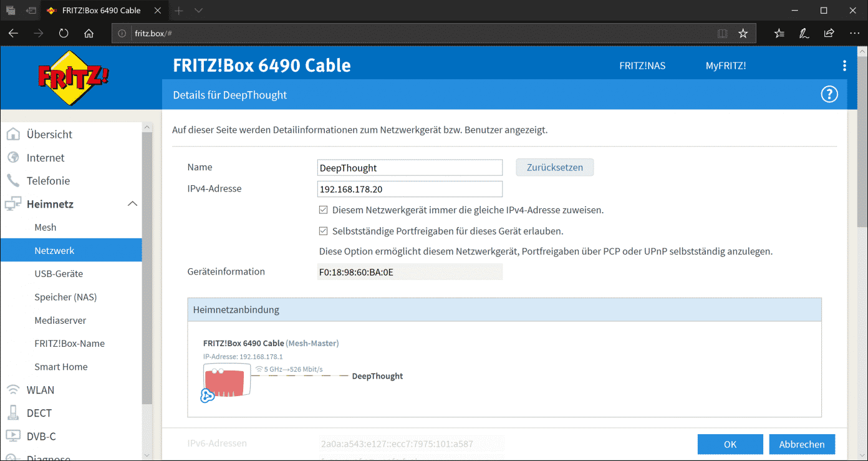Click the FRITZ! logo

pos(74,79)
